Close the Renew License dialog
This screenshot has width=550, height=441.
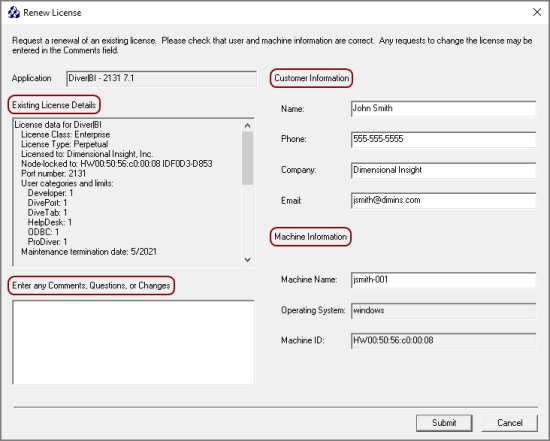point(537,12)
